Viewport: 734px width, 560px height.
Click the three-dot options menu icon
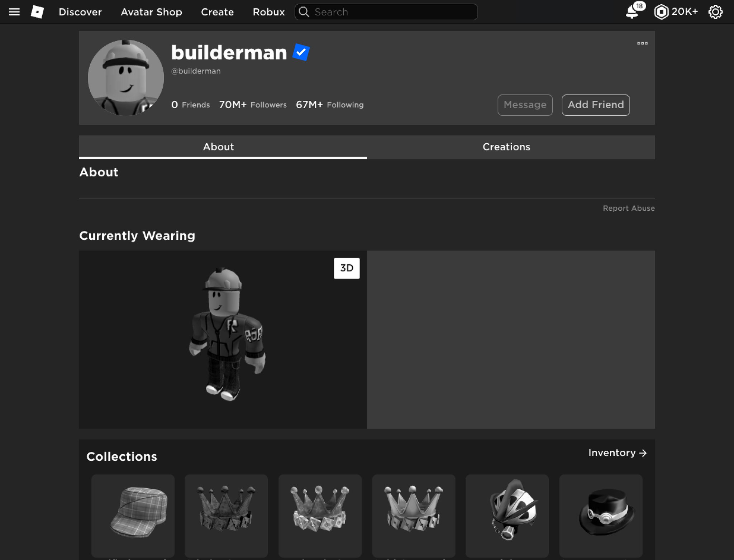pyautogui.click(x=642, y=43)
